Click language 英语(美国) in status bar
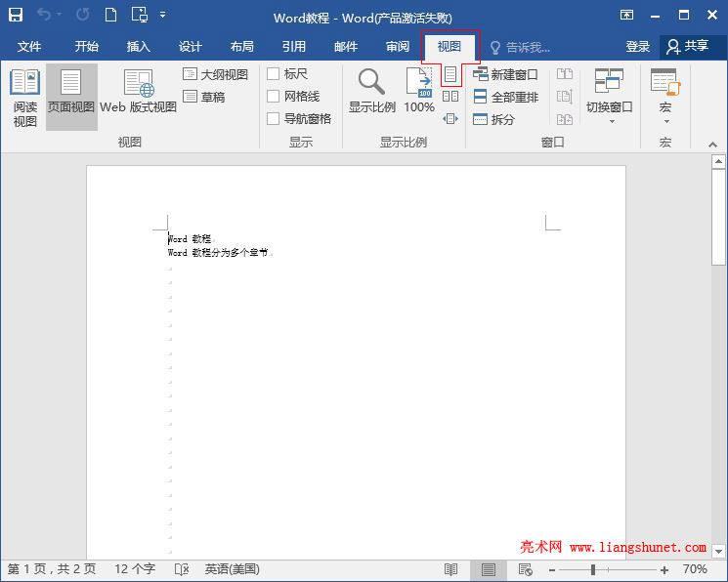Viewport: 728px width, 582px height. (233, 569)
